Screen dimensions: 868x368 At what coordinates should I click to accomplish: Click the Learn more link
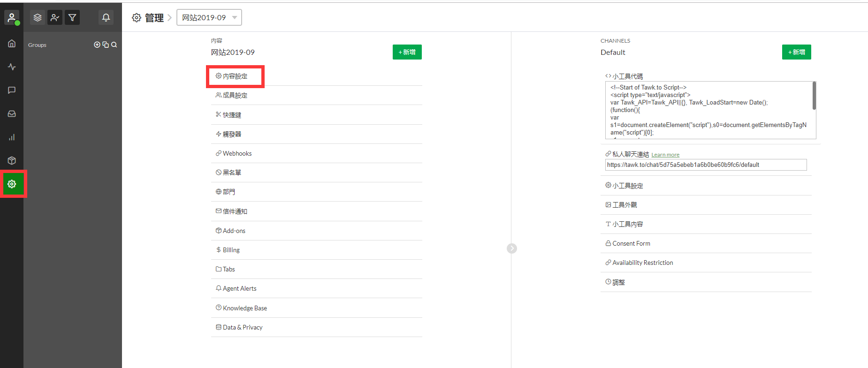665,155
